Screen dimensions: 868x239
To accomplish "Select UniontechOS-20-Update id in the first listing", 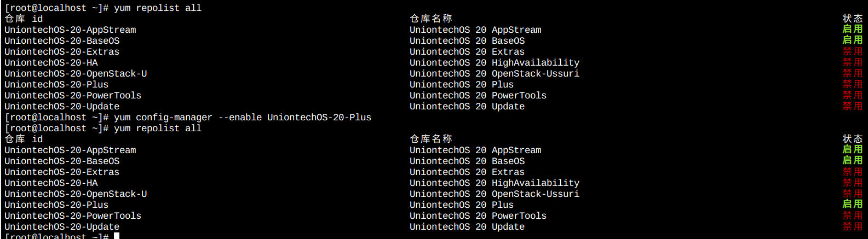I will [x=62, y=107].
